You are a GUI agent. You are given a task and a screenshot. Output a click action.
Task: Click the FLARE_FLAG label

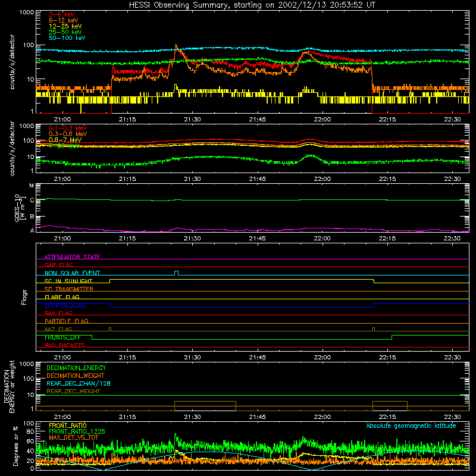point(62,297)
